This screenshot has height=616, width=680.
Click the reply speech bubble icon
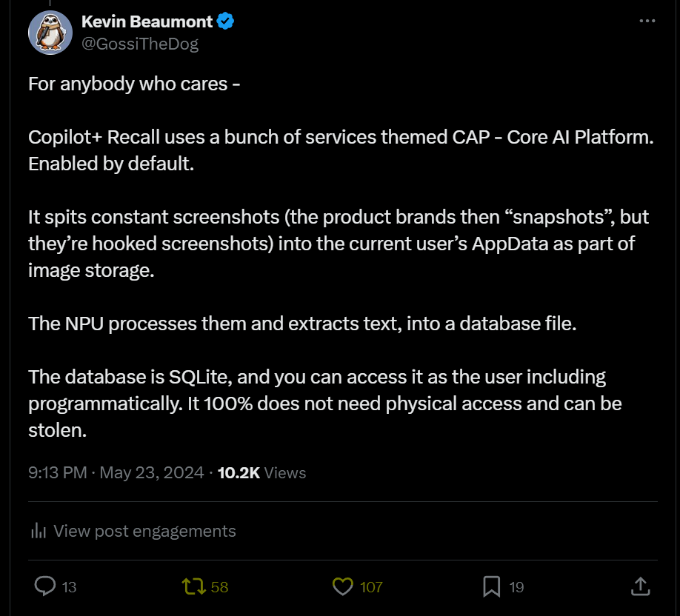45,586
